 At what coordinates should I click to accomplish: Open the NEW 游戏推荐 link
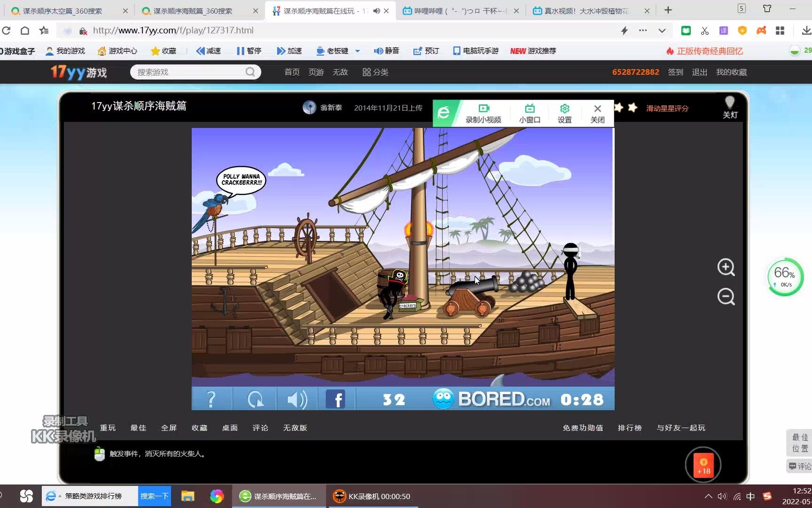click(x=533, y=51)
